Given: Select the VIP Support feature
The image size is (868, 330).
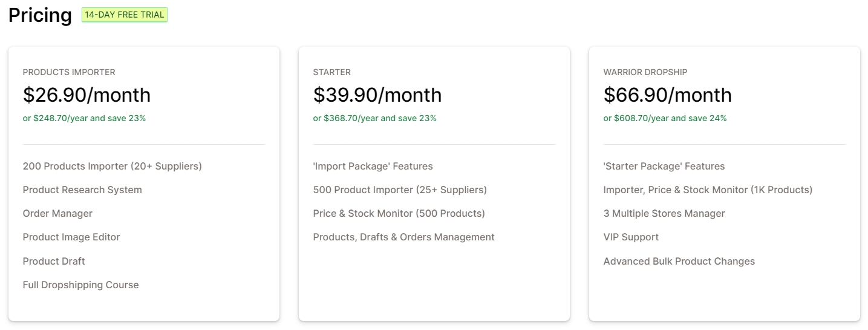Looking at the screenshot, I should click(x=631, y=237).
